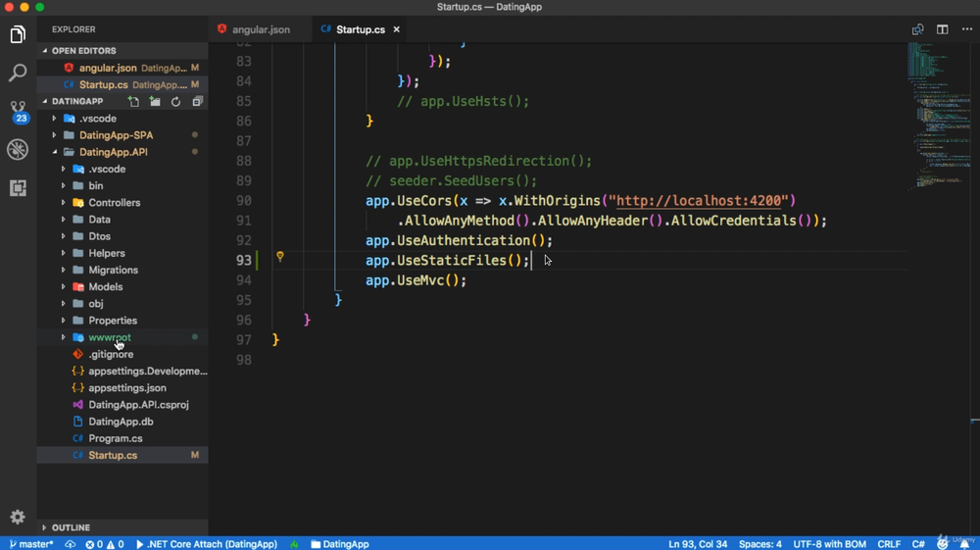Image resolution: width=980 pixels, height=550 pixels.
Task: Click the New File icon in DatingApp header
Action: (133, 101)
